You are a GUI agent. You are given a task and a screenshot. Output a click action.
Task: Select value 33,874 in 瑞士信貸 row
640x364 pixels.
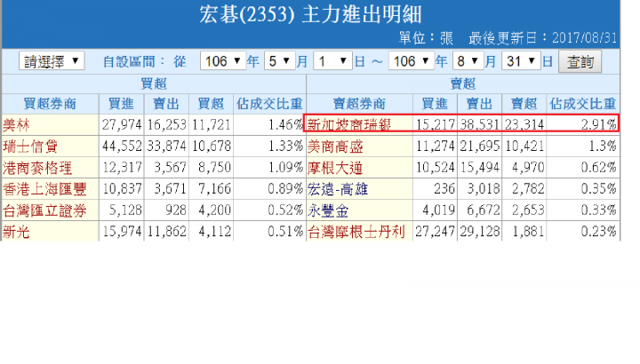[166, 146]
